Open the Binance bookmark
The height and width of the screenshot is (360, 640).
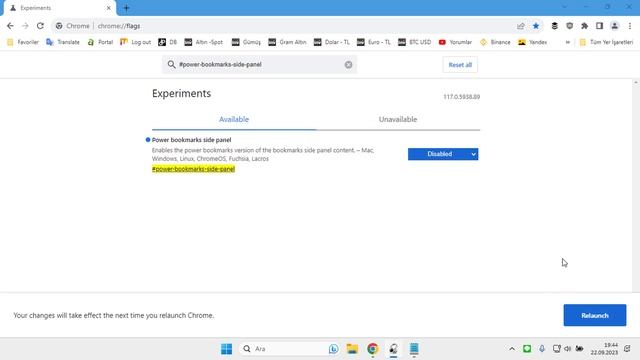pos(495,42)
